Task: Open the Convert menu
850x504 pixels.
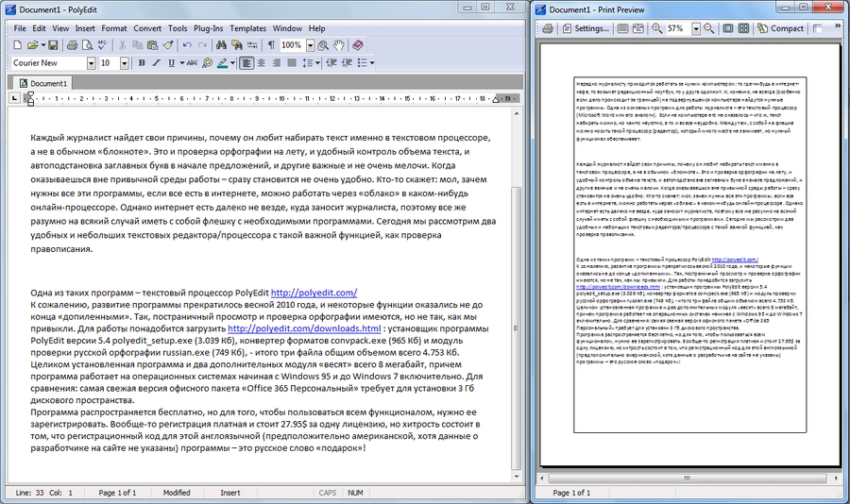Action: click(x=147, y=28)
